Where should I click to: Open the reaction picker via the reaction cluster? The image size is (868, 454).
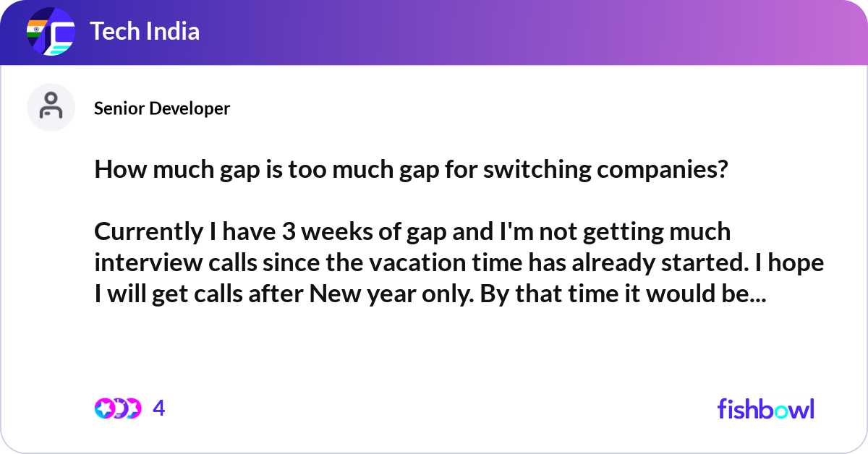(118, 408)
